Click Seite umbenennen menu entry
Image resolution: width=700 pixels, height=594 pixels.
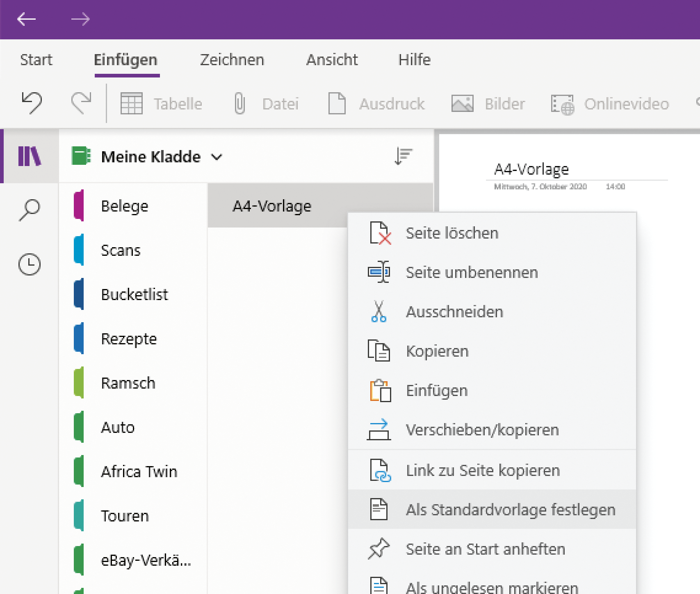coord(472,272)
